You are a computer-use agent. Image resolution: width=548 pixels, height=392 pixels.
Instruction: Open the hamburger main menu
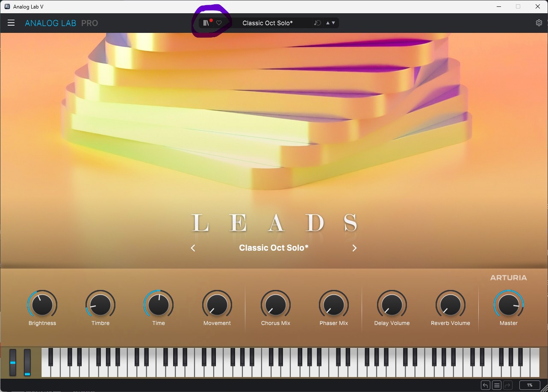point(11,23)
